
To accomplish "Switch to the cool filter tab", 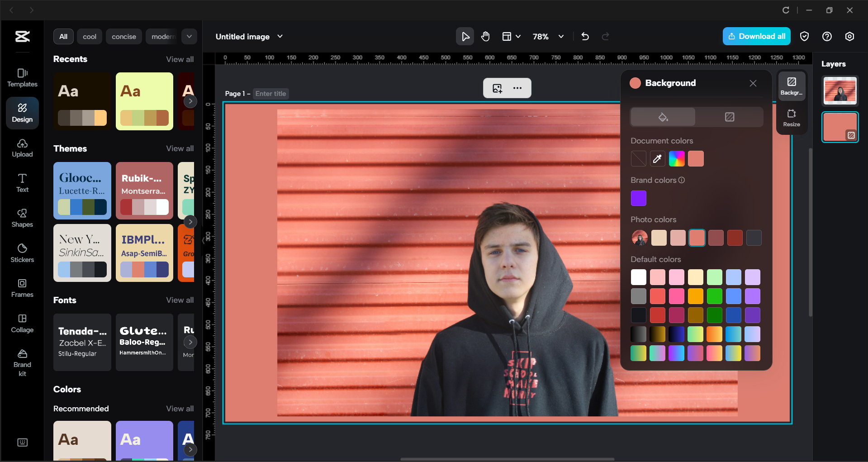I will (89, 36).
